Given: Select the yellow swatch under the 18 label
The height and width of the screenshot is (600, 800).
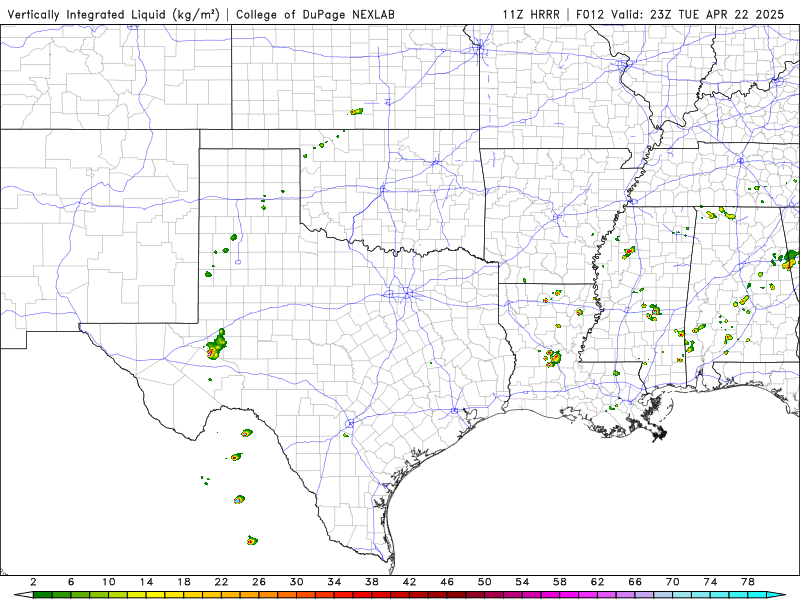Looking at the screenshot, I should (x=193, y=595).
